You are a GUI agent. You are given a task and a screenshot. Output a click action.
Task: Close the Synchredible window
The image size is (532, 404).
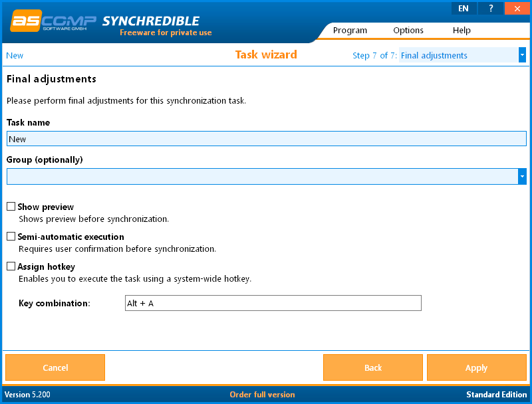click(517, 9)
